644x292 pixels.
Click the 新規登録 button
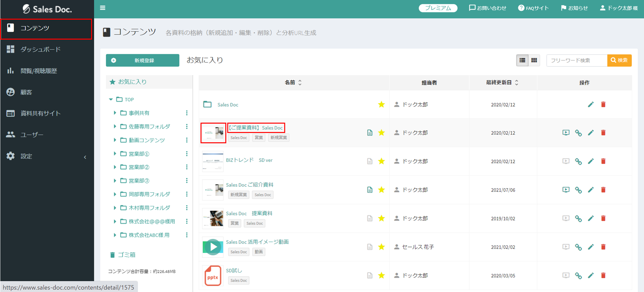pyautogui.click(x=142, y=61)
